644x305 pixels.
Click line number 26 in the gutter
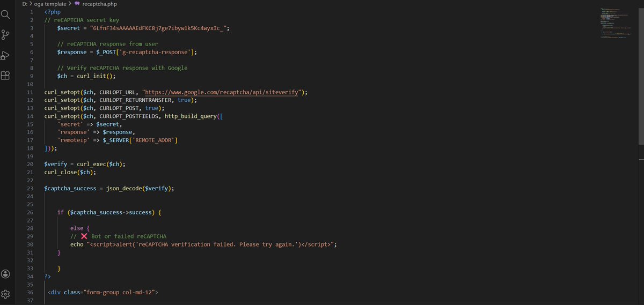pyautogui.click(x=30, y=213)
